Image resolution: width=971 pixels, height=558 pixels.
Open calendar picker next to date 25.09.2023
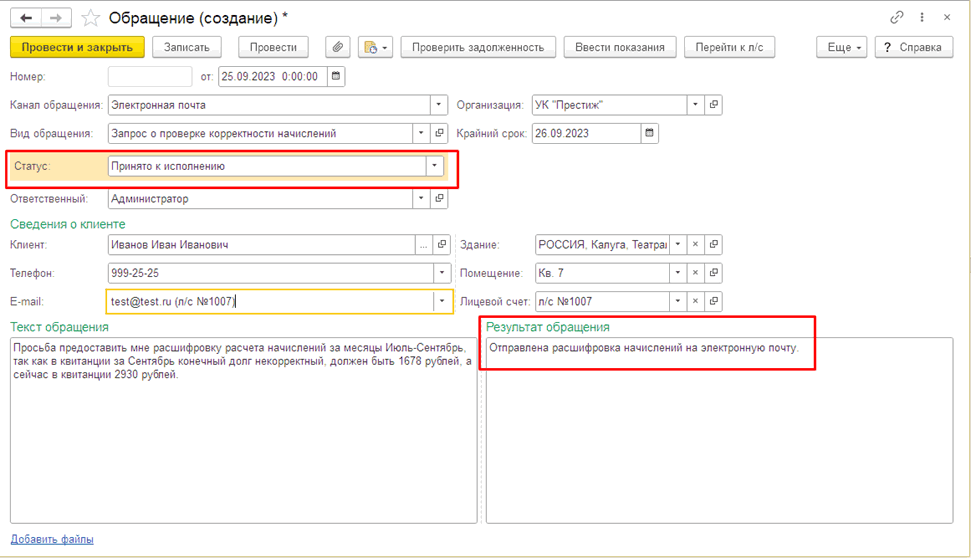336,76
